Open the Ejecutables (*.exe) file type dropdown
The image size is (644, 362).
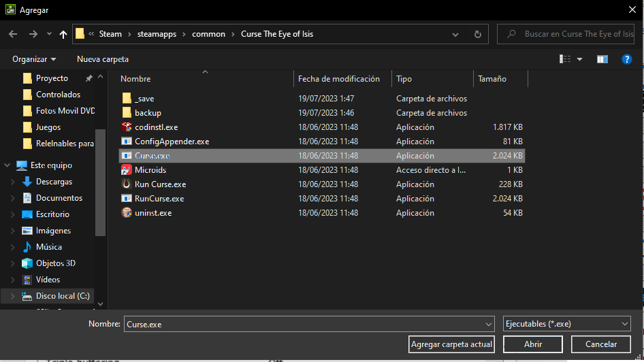[x=567, y=324]
